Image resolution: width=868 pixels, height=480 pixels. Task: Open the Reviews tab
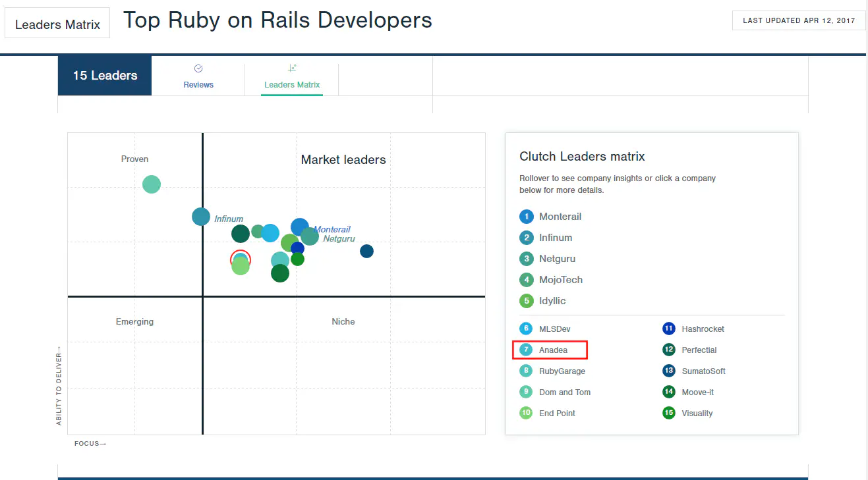[x=198, y=84]
